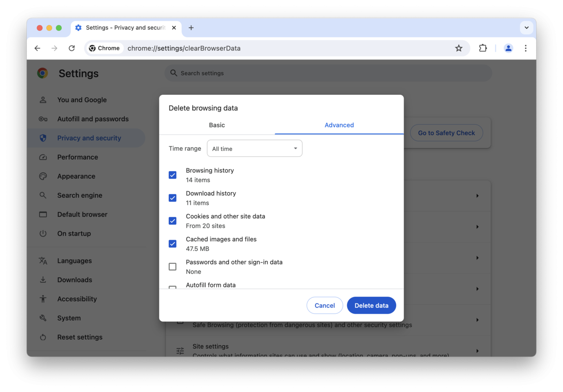Click the back navigation arrow

tap(37, 48)
